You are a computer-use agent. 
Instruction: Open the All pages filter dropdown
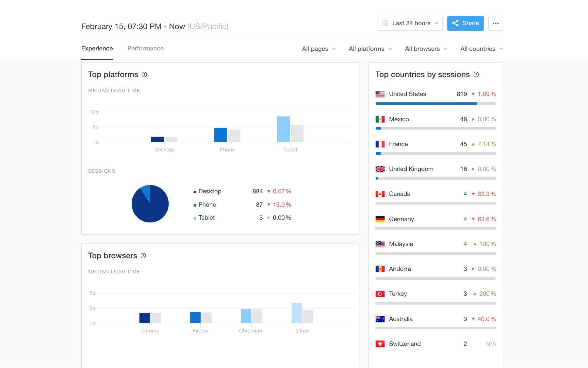pos(318,48)
